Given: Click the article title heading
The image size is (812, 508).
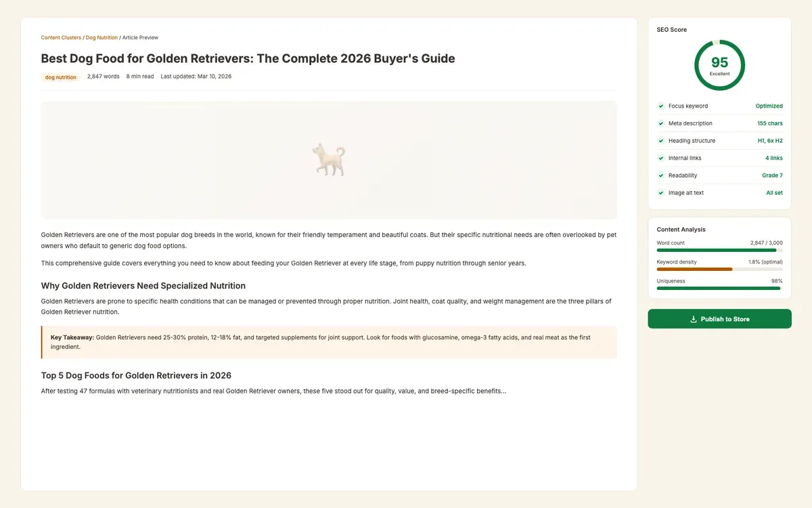Looking at the screenshot, I should point(247,58).
